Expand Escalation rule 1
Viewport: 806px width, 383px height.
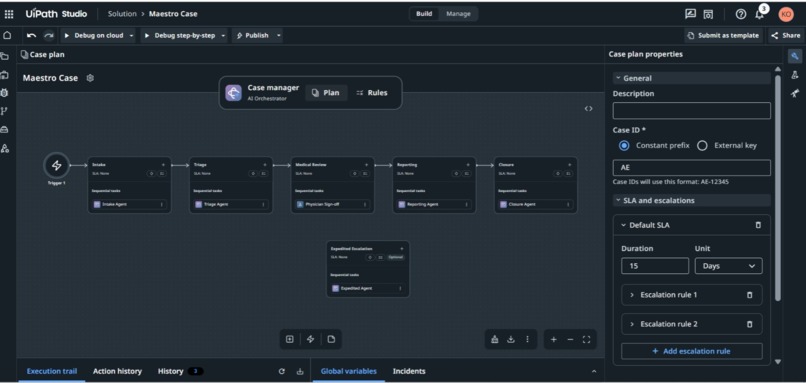632,295
